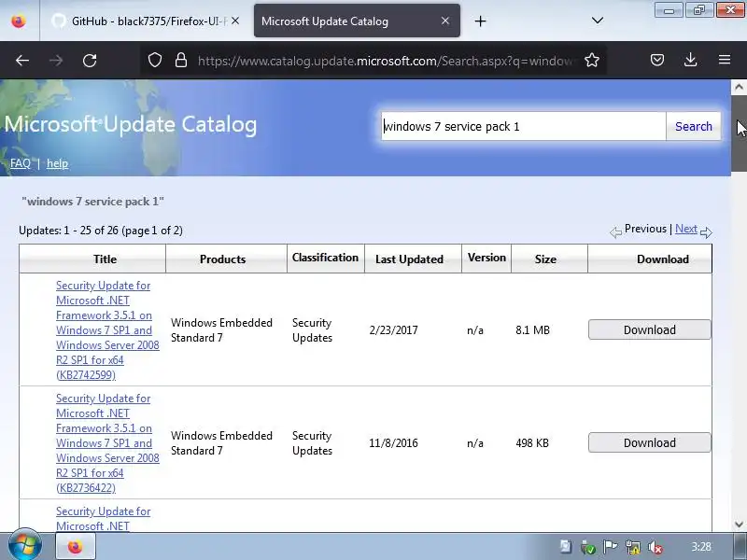This screenshot has width=747, height=560.
Task: Open the Windows Start orb
Action: pos(25,546)
